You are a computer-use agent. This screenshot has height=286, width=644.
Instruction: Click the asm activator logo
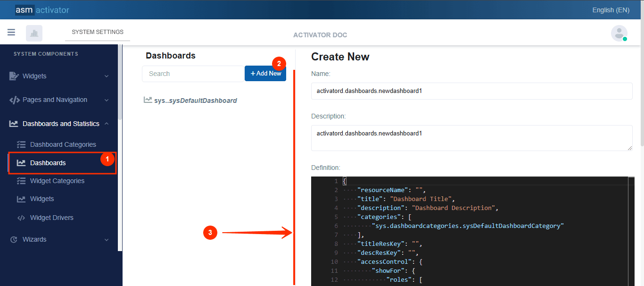point(42,9)
